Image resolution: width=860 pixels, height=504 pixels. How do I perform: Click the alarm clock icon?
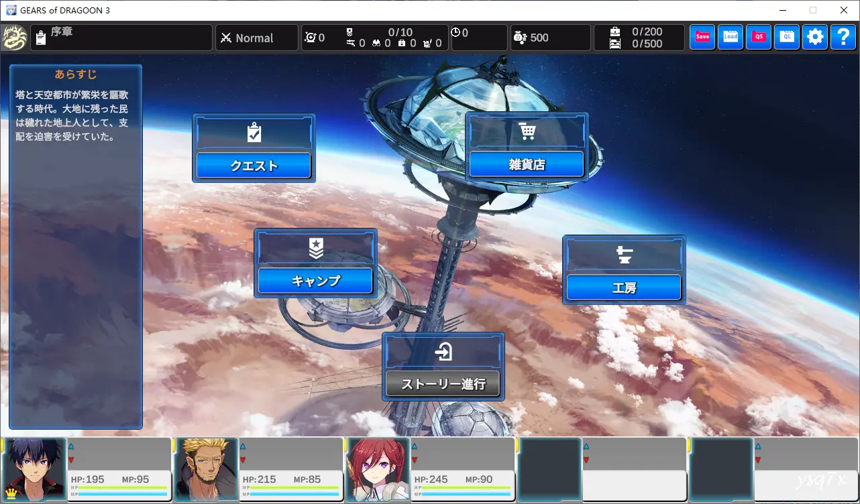310,38
